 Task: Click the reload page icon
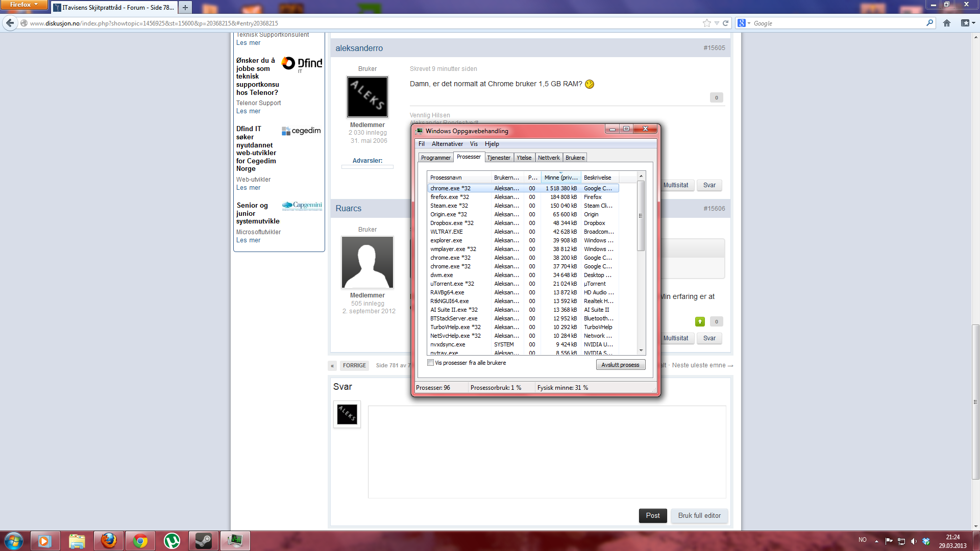click(x=725, y=23)
